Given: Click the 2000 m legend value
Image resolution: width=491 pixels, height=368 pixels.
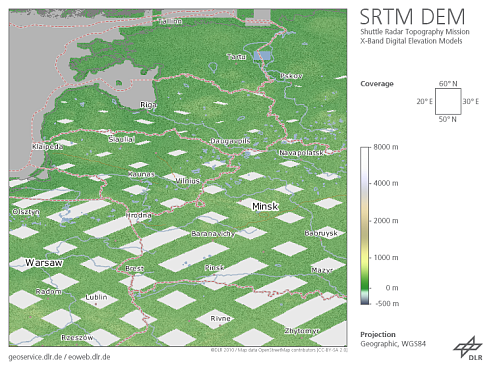Looking at the screenshot, I should (x=386, y=221).
